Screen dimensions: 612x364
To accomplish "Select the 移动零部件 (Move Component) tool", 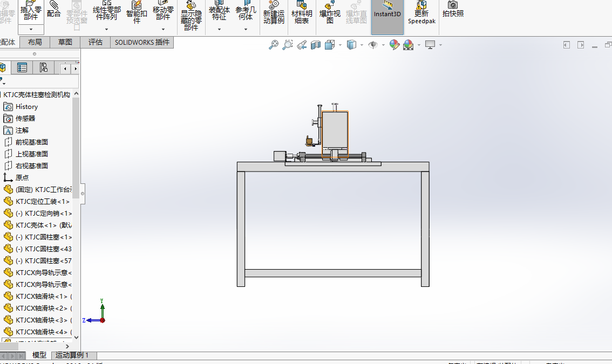I will [163, 12].
